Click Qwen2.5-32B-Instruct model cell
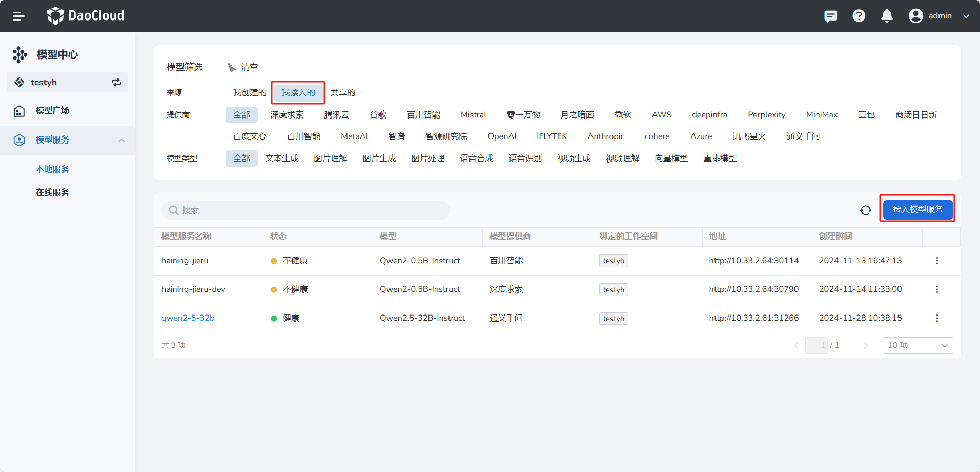This screenshot has height=472, width=980. point(422,318)
